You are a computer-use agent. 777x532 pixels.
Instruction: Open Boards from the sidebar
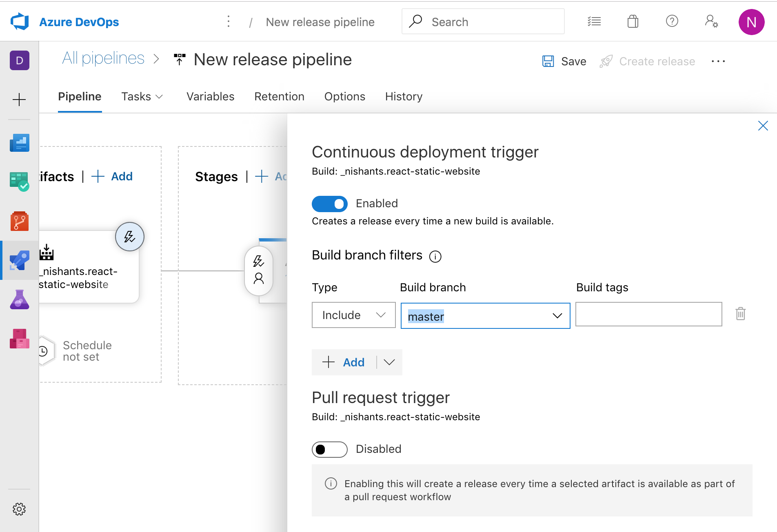pyautogui.click(x=20, y=182)
